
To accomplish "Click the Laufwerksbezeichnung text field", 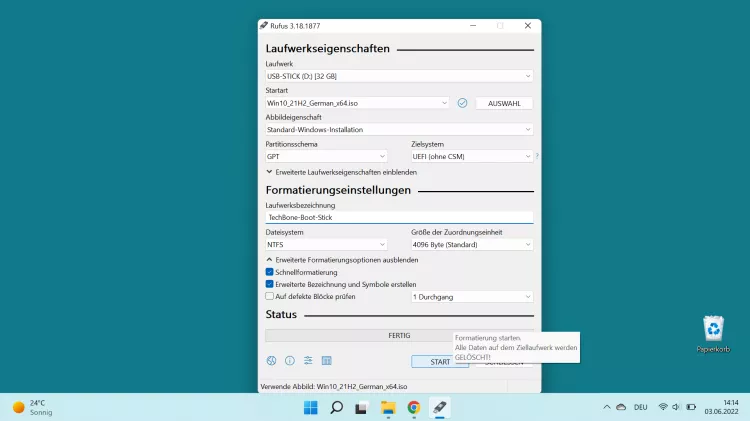I will point(399,217).
